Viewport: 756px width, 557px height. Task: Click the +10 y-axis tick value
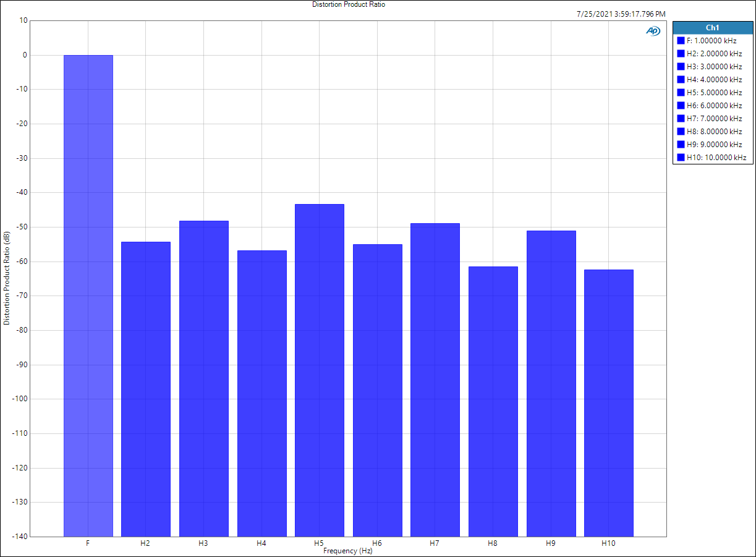23,20
